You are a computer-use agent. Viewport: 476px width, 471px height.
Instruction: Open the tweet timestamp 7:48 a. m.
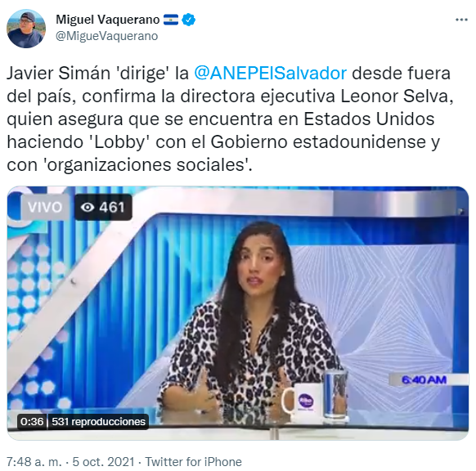[34, 462]
